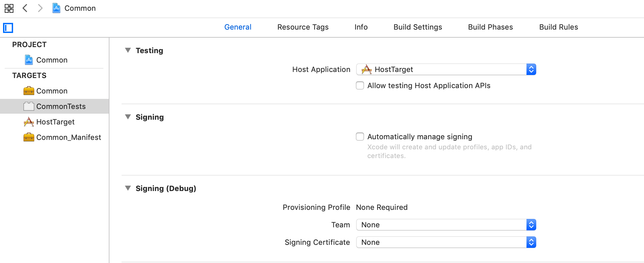The width and height of the screenshot is (644, 263).
Task: Go back with the left chevron
Action: point(25,8)
